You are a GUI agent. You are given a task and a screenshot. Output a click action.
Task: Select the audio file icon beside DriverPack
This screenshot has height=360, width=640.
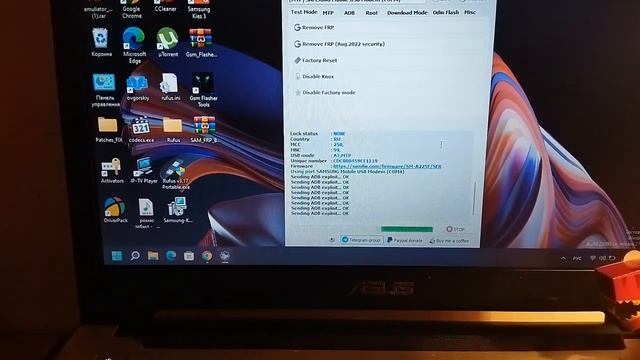[x=146, y=213]
